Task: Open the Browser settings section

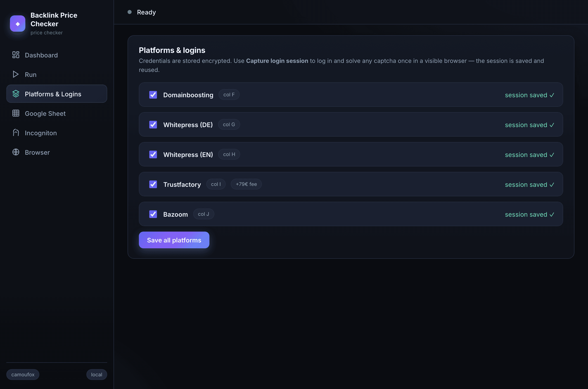Action: [57, 152]
